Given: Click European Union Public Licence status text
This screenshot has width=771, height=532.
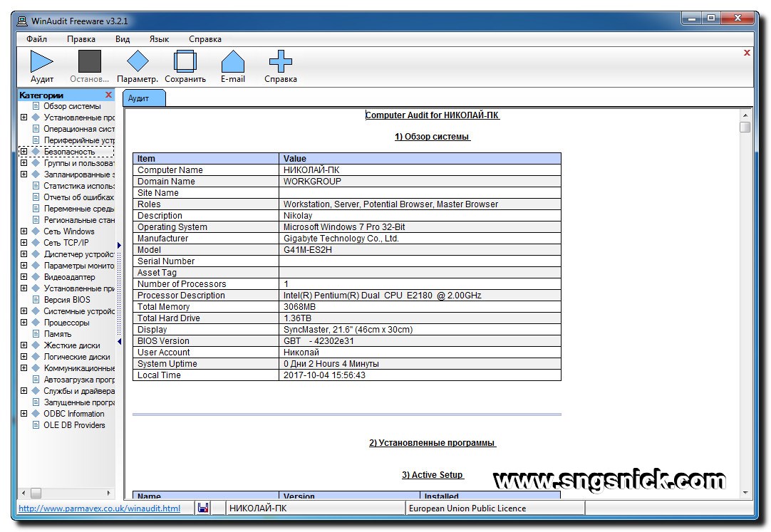Looking at the screenshot, I should 467,508.
